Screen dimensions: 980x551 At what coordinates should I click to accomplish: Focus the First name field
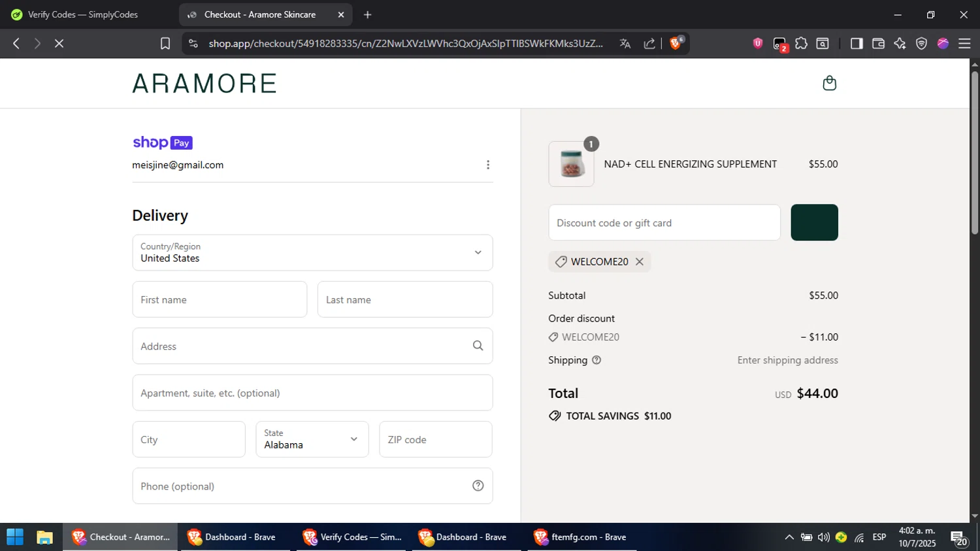click(x=220, y=299)
